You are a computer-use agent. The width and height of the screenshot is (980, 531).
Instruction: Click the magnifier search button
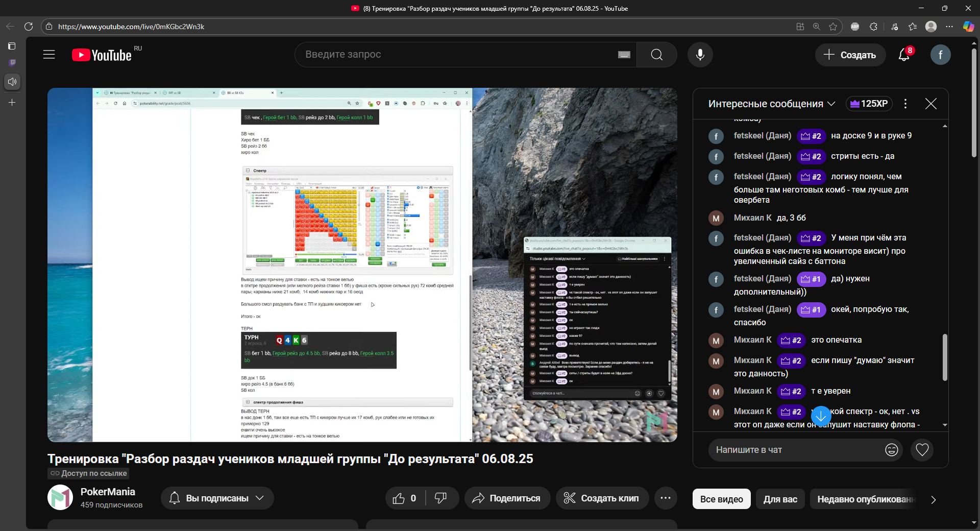[x=657, y=55]
